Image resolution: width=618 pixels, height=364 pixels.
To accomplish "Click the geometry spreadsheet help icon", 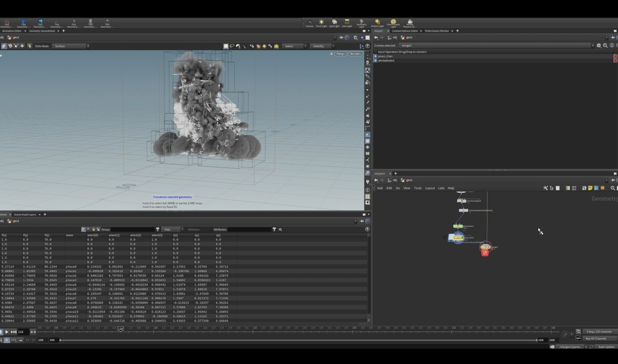I will point(367,229).
